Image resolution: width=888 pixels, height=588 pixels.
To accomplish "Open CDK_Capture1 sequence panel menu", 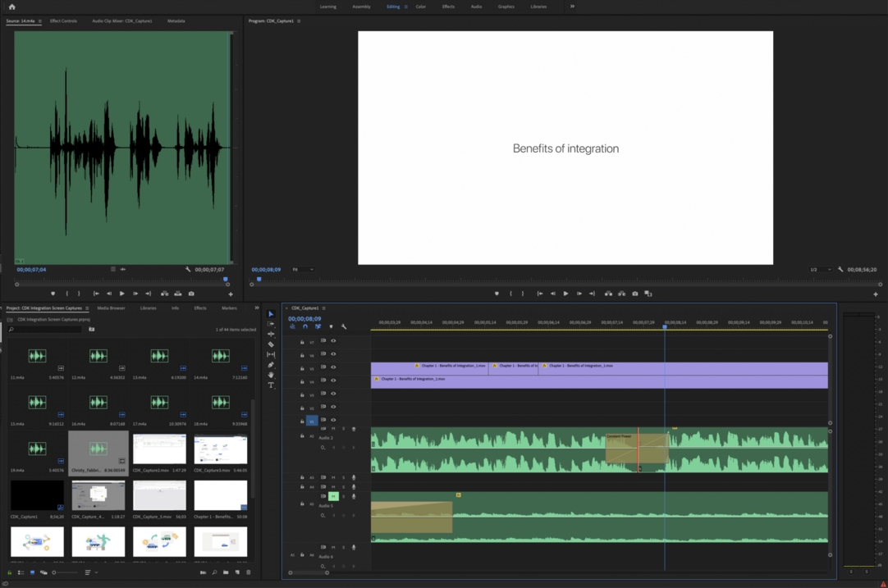I will click(x=324, y=308).
